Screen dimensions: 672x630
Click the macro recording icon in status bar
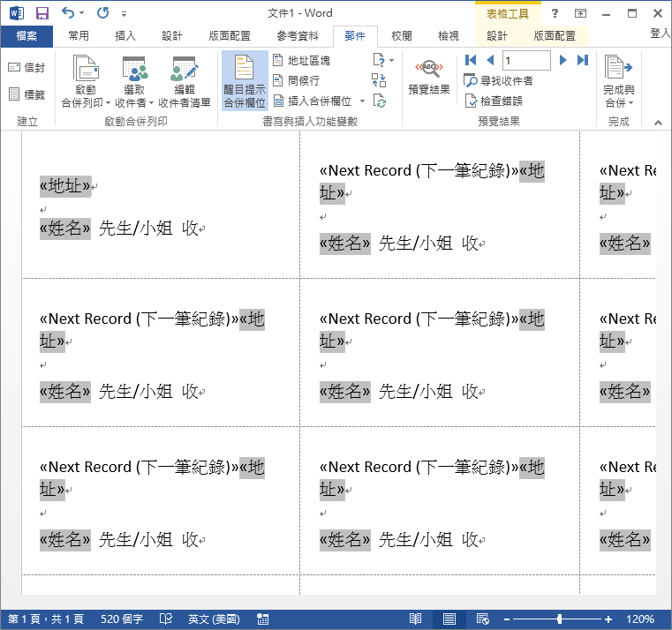[263, 619]
